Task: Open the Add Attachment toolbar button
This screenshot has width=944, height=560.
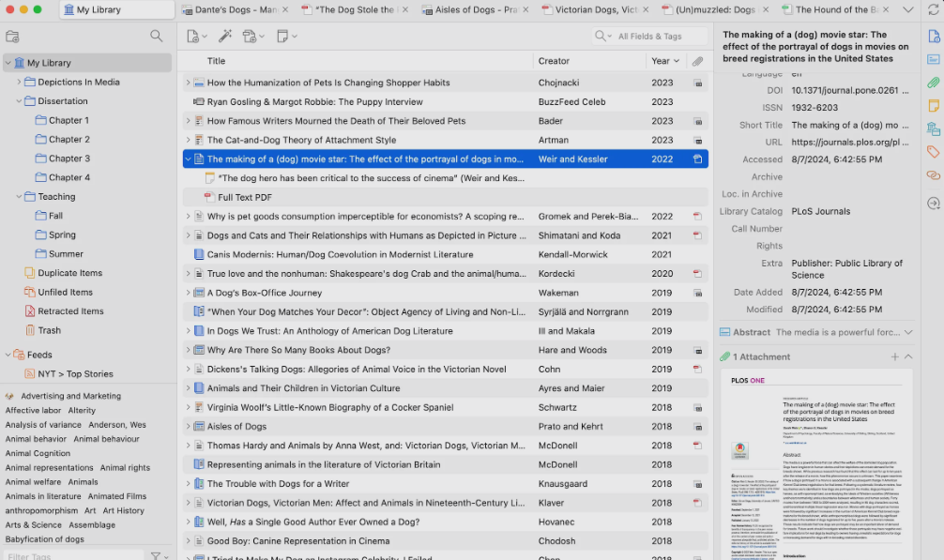Action: coord(252,36)
